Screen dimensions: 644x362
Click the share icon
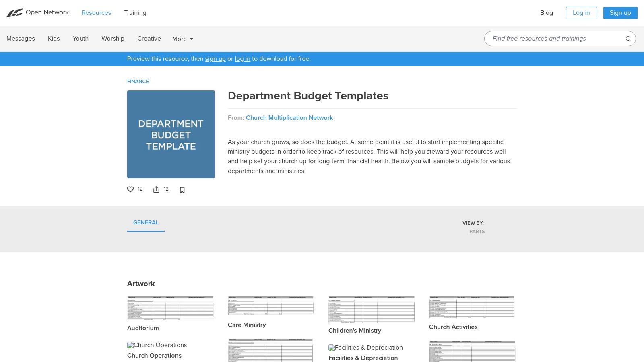[x=156, y=189]
